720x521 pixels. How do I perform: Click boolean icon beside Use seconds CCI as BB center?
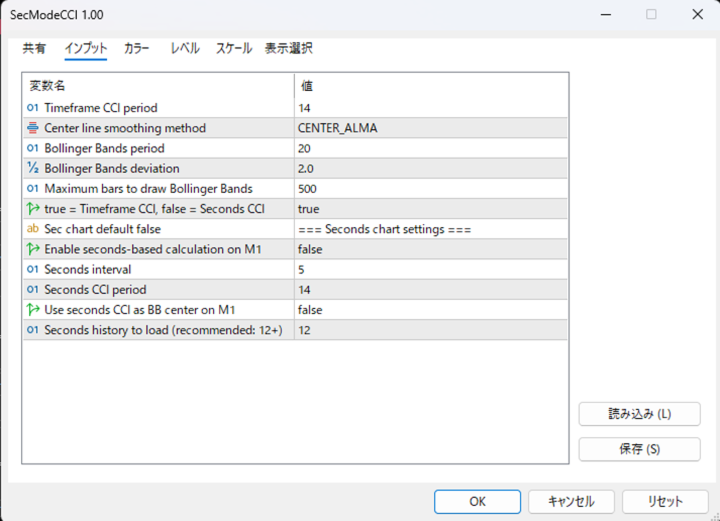pos(33,310)
